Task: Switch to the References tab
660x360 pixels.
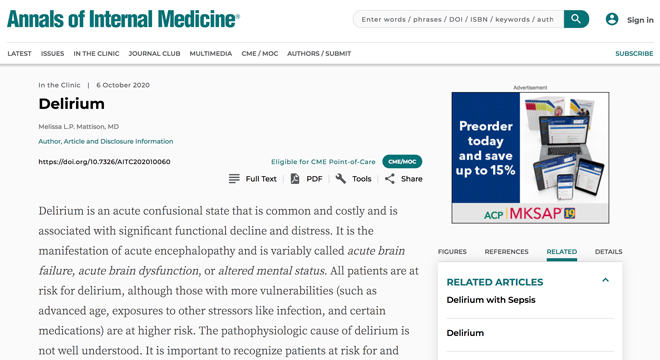Action: click(x=506, y=252)
